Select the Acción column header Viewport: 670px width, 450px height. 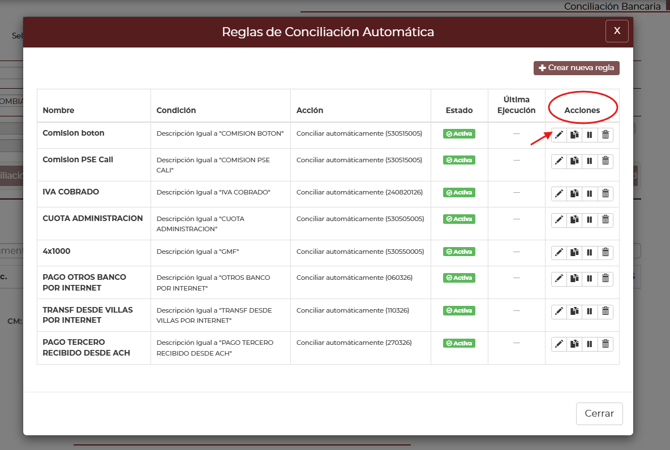310,110
